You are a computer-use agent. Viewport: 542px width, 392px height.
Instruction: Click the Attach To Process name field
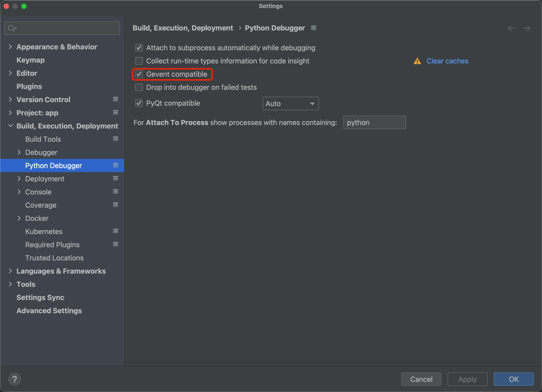pyautogui.click(x=374, y=122)
